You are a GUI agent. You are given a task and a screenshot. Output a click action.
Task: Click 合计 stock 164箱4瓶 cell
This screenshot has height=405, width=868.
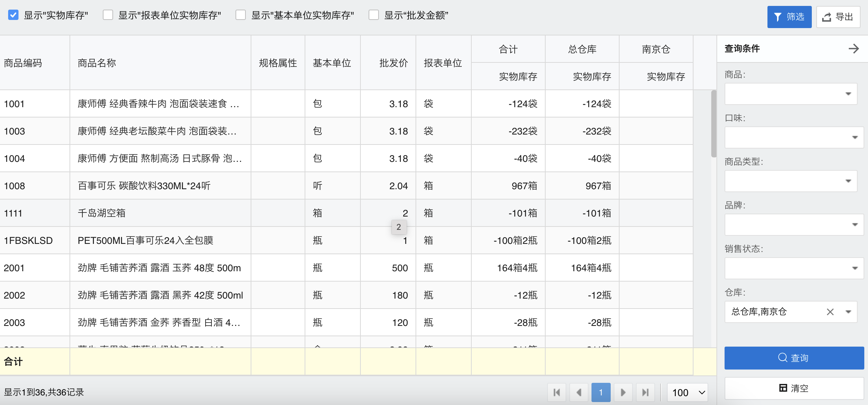[508, 268]
